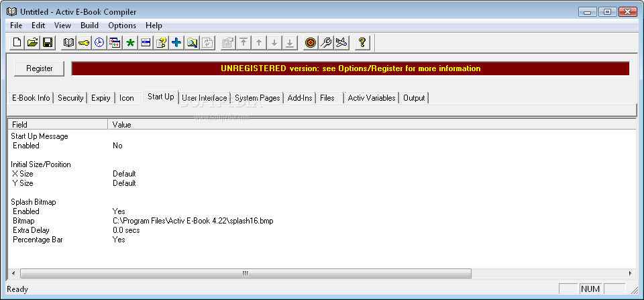Click the Field column header

(x=58, y=125)
